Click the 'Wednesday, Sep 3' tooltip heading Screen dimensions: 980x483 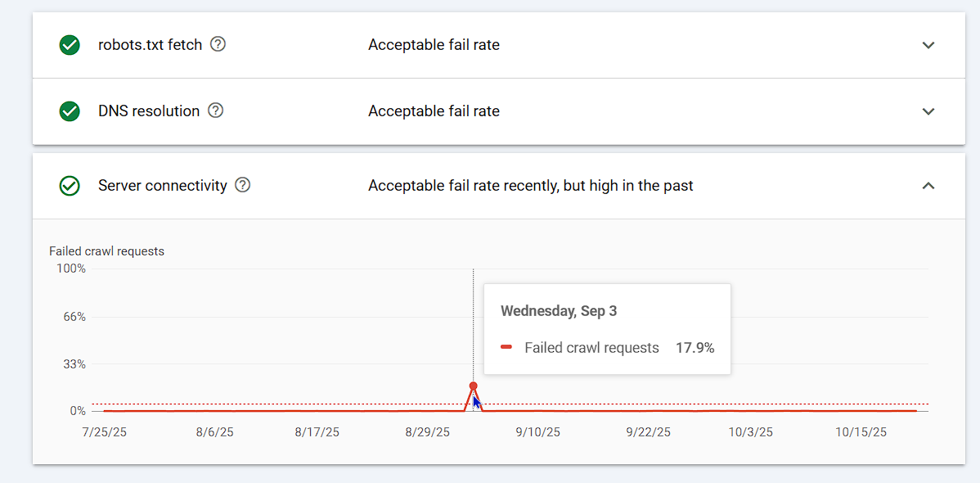558,311
